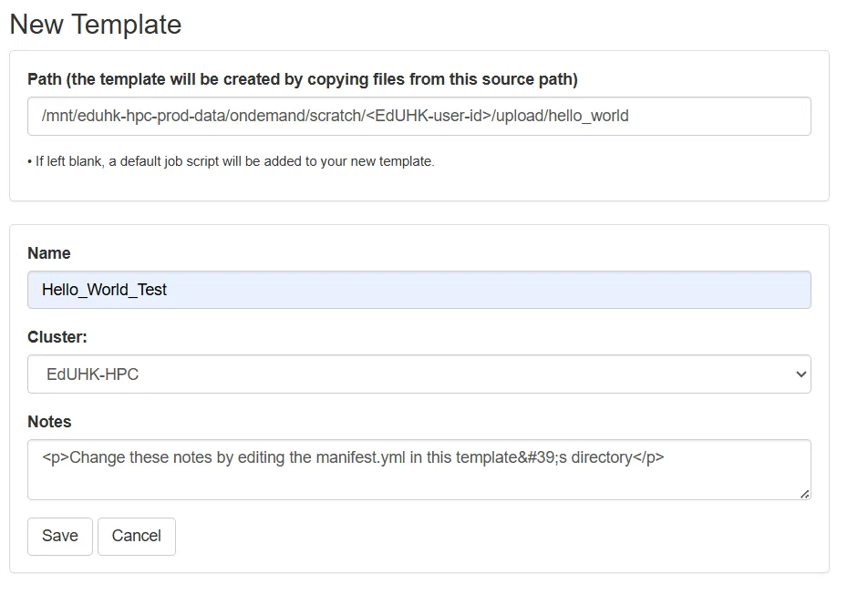The width and height of the screenshot is (868, 605).
Task: Click the Name label
Action: pos(49,253)
